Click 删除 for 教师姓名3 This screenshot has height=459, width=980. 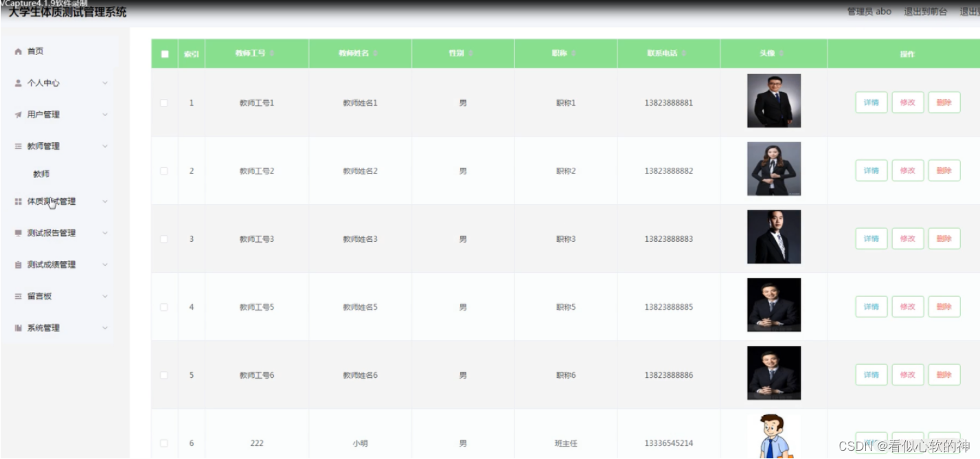pyautogui.click(x=944, y=238)
